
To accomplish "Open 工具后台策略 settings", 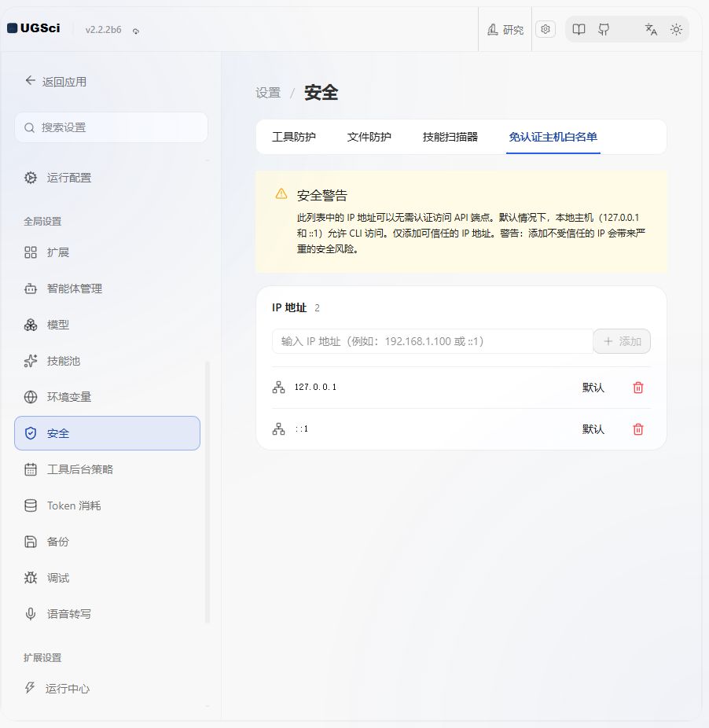I will click(107, 469).
